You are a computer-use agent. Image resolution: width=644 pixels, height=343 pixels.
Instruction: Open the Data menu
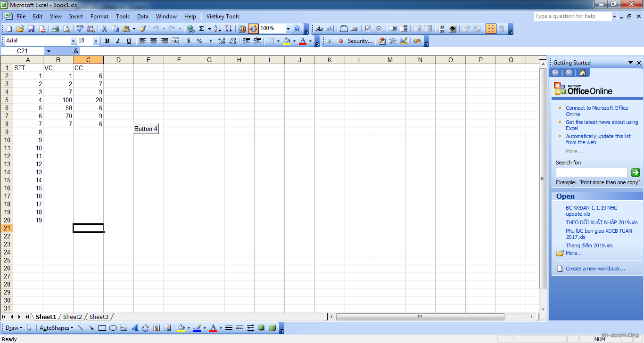pyautogui.click(x=143, y=16)
